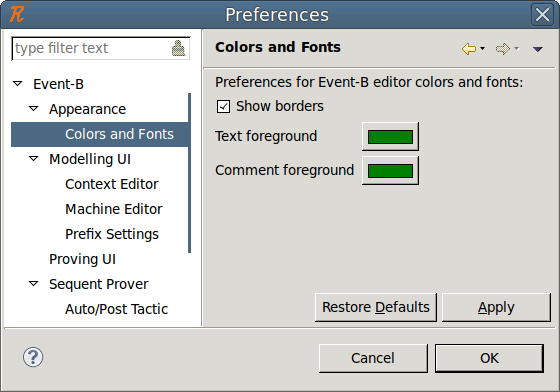
Task: Change the Text foreground color swatch
Action: tap(390, 137)
